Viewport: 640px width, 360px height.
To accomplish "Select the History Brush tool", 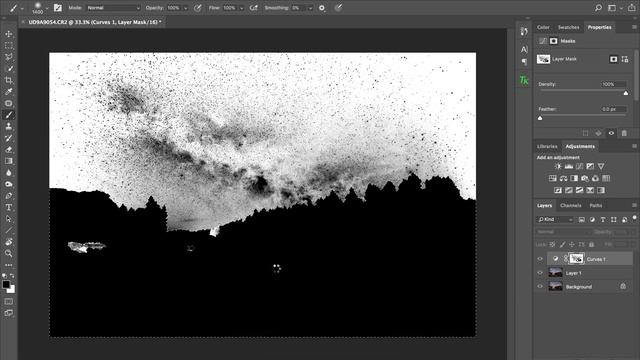I will coord(9,138).
